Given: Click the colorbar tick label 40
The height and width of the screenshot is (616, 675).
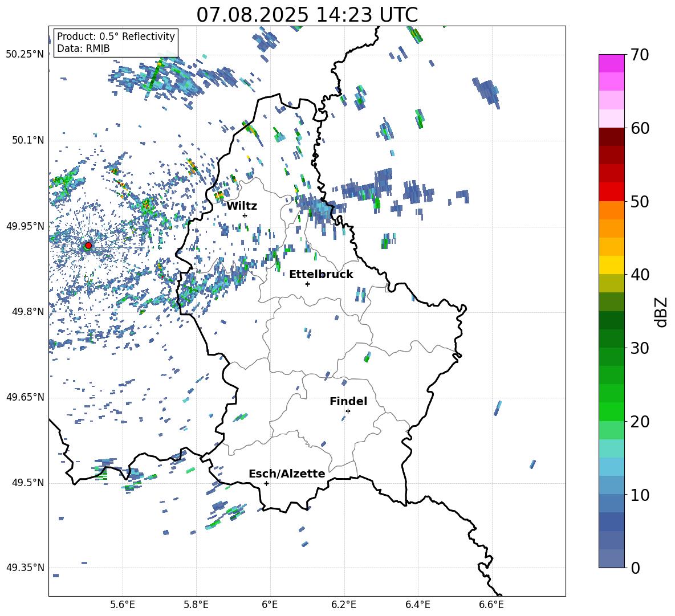Looking at the screenshot, I should (x=640, y=275).
